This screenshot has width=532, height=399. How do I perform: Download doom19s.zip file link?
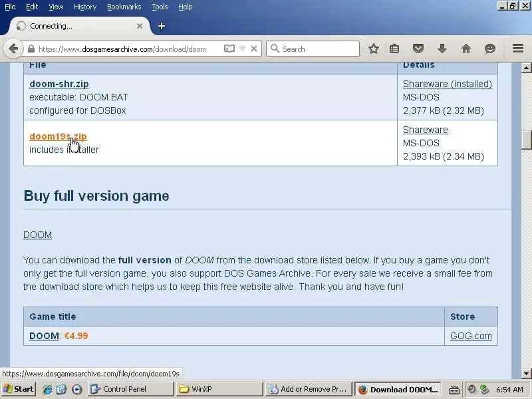pyautogui.click(x=58, y=136)
